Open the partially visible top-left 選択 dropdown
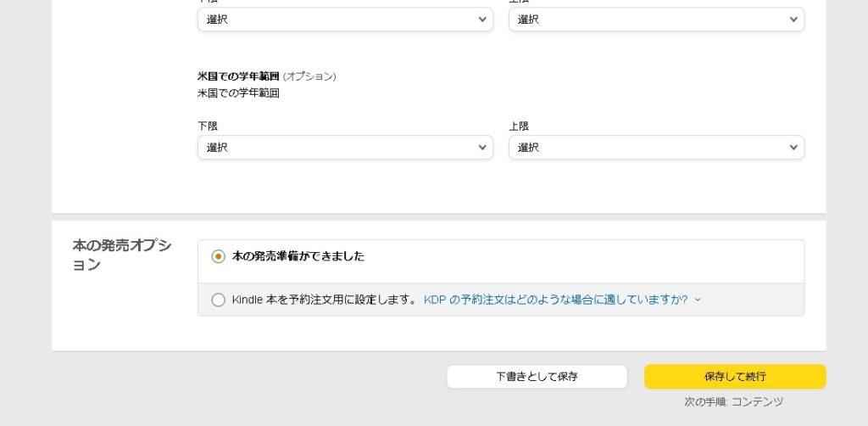868x426 pixels. point(339,20)
